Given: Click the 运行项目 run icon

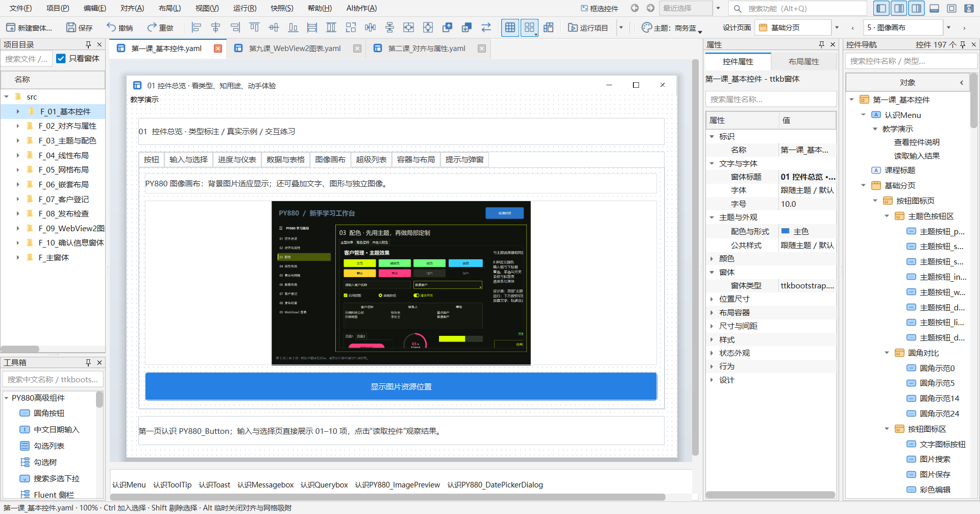Looking at the screenshot, I should (589, 28).
